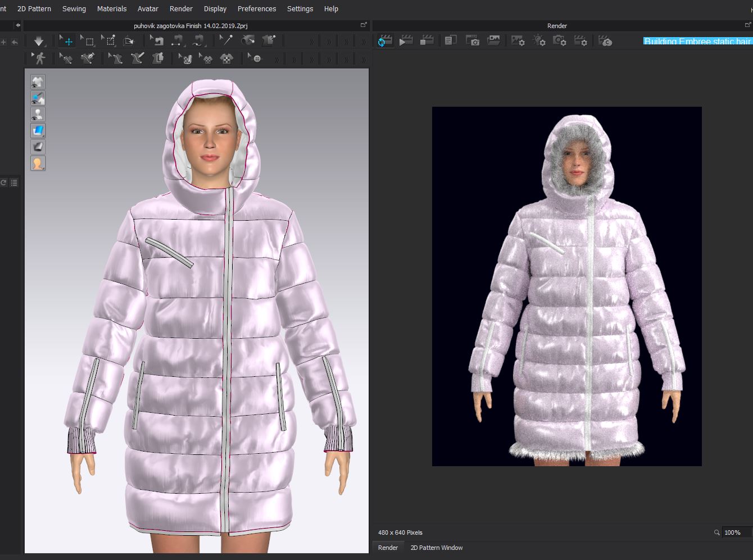Click the Pin tool in 3D toolbar
The height and width of the screenshot is (560, 753).
pyautogui.click(x=226, y=40)
